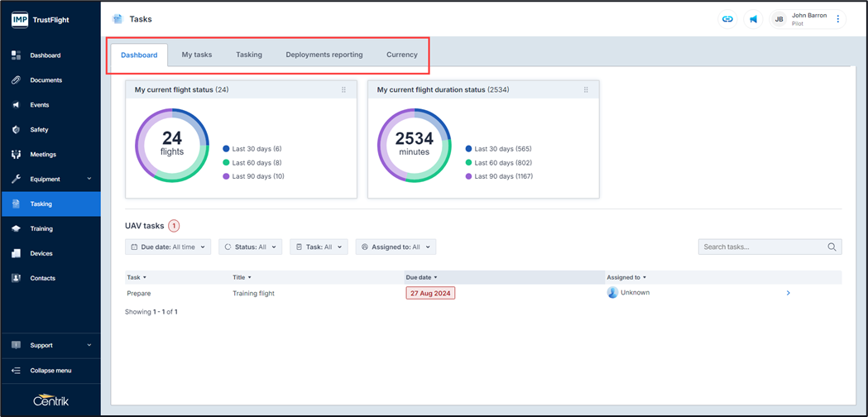Open Meetings in the sidebar
This screenshot has height=417, width=868.
point(43,155)
